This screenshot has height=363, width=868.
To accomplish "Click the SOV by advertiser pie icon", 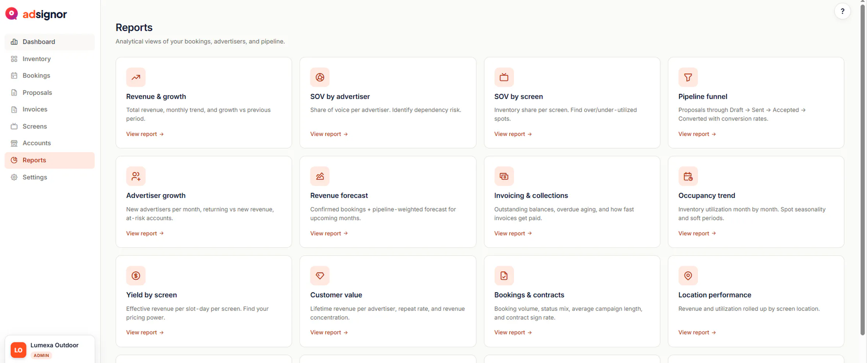I will [x=320, y=77].
